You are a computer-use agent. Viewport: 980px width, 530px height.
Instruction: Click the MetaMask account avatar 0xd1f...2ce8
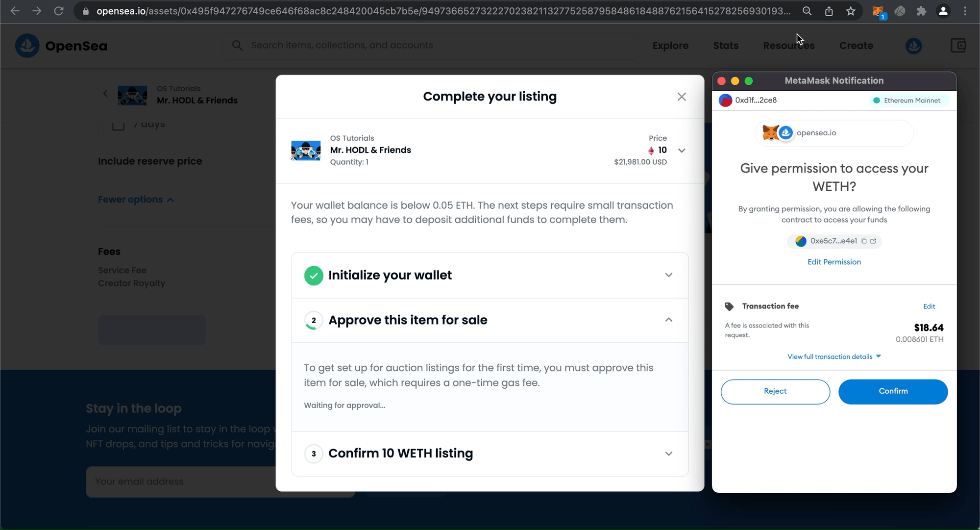pyautogui.click(x=725, y=101)
